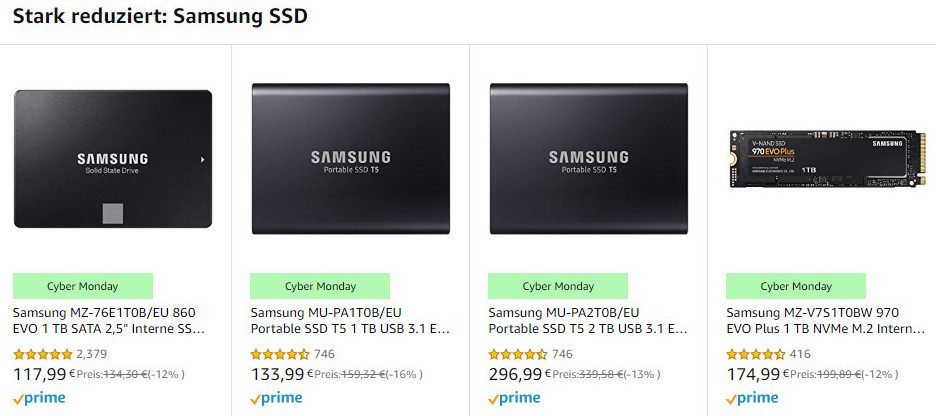Click the Prime logo under 296,99 € price
The height and width of the screenshot is (416, 936).
(515, 398)
